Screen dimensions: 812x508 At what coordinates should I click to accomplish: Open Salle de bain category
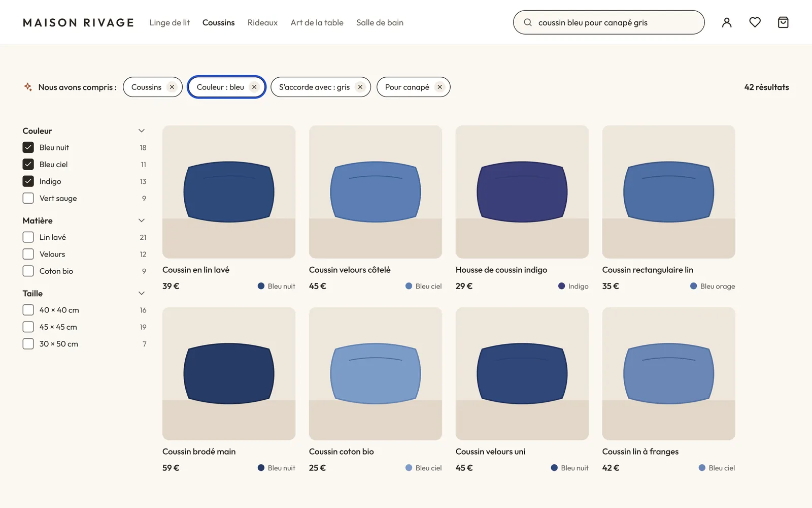coord(380,22)
